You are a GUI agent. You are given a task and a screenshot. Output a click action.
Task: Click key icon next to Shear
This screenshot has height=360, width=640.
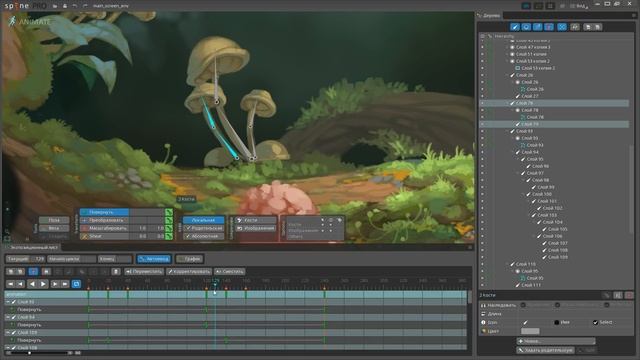pos(169,236)
